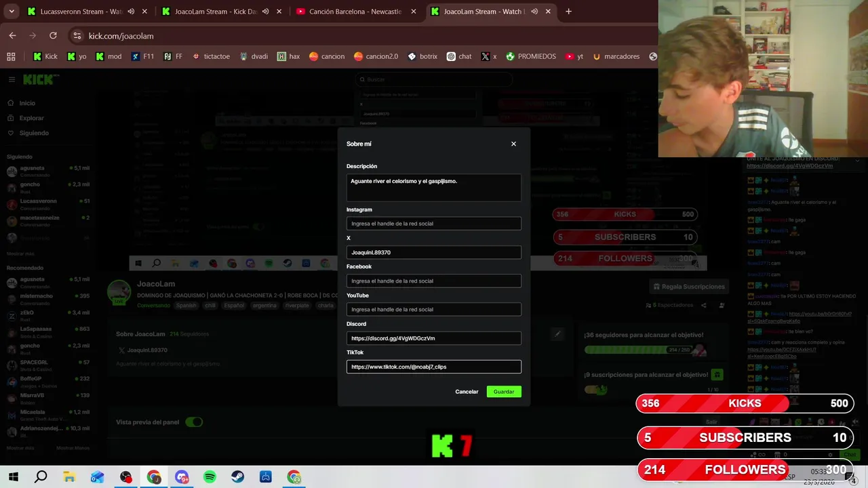Toggle Vista previa del panel switch
This screenshot has height=488, width=868.
pos(194,422)
